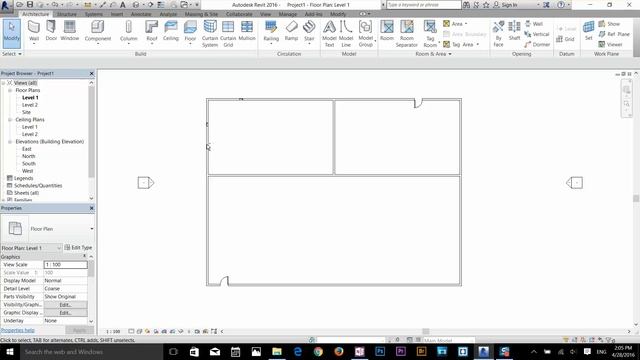Image resolution: width=640 pixels, height=360 pixels.
Task: Open the Properties help link
Action: pyautogui.click(x=18, y=330)
